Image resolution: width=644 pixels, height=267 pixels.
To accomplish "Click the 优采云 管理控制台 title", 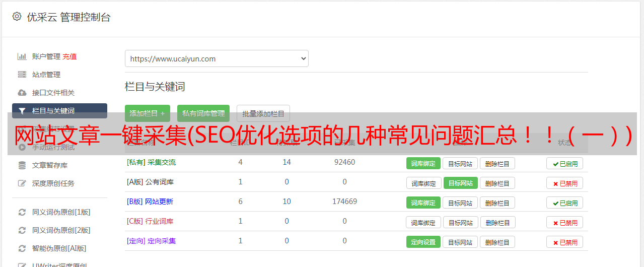I will [x=69, y=17].
